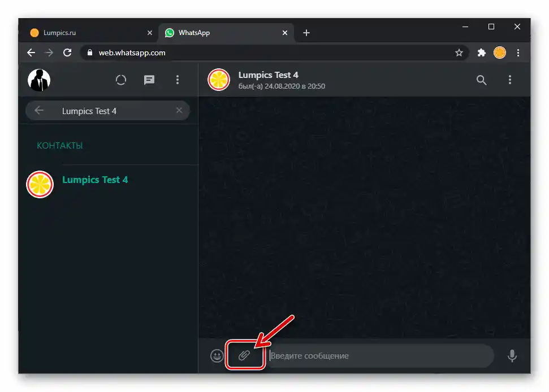Click the site security lock icon
The width and height of the screenshot is (549, 392).
[89, 53]
